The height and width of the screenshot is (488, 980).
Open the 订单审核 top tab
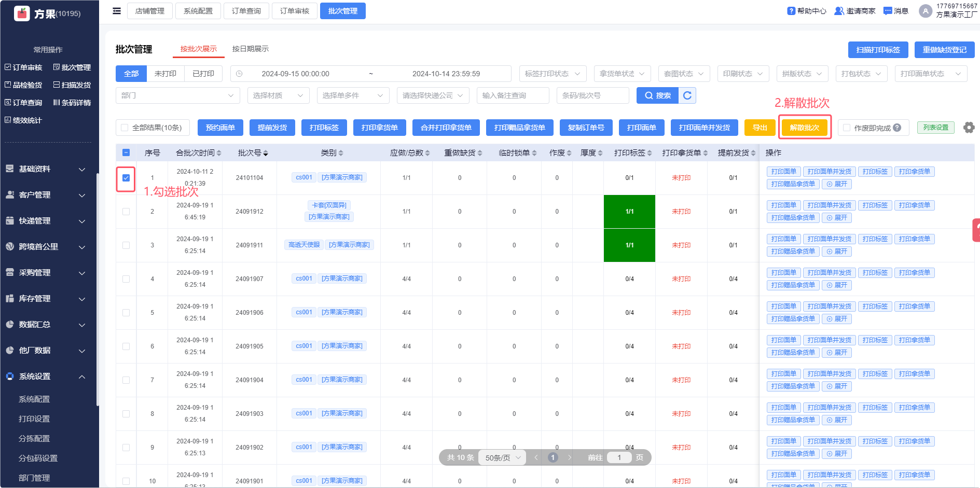pos(295,11)
